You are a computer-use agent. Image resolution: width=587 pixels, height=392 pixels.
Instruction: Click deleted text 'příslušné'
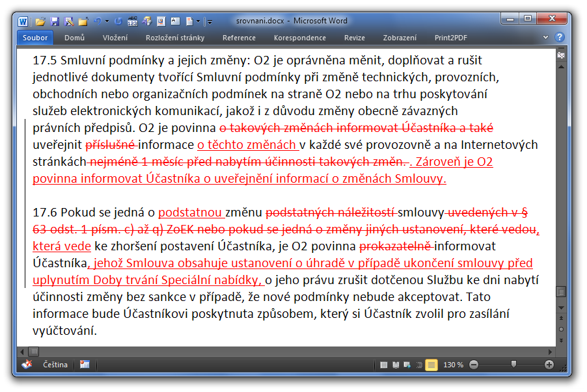coord(110,145)
